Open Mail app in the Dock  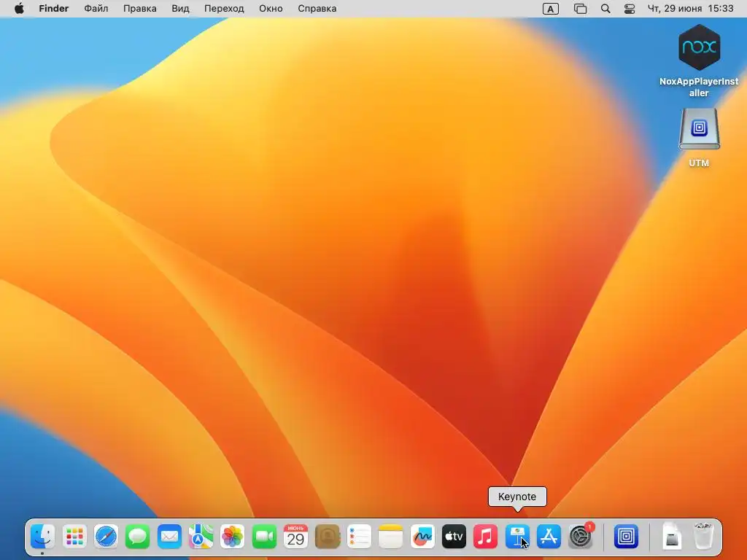(x=169, y=537)
